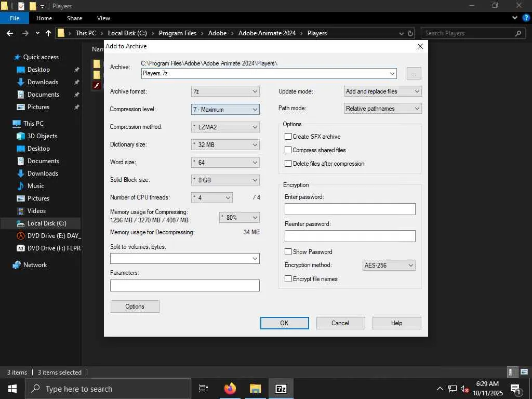Open File Explorer taskbar icon
The image size is (532, 399).
(x=256, y=389)
